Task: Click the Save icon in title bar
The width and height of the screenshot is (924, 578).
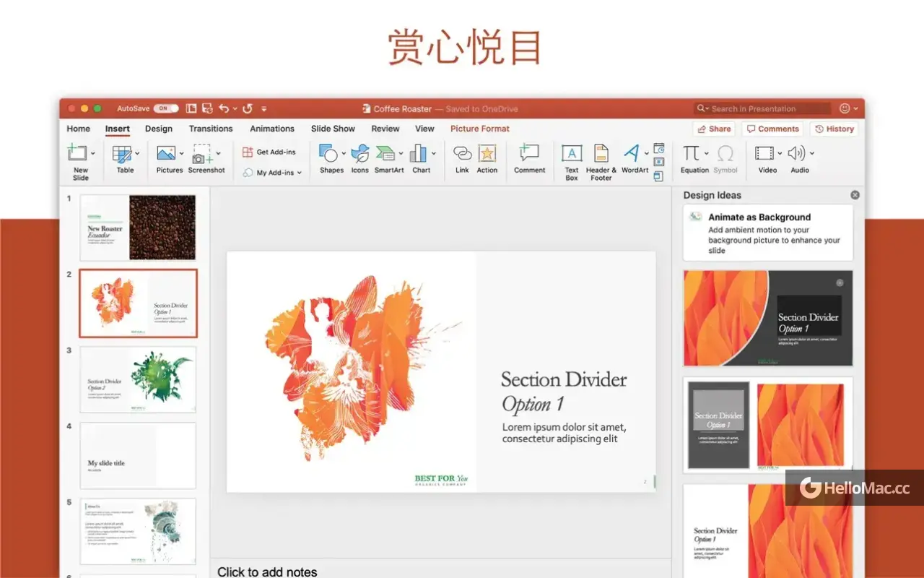Action: click(x=207, y=108)
